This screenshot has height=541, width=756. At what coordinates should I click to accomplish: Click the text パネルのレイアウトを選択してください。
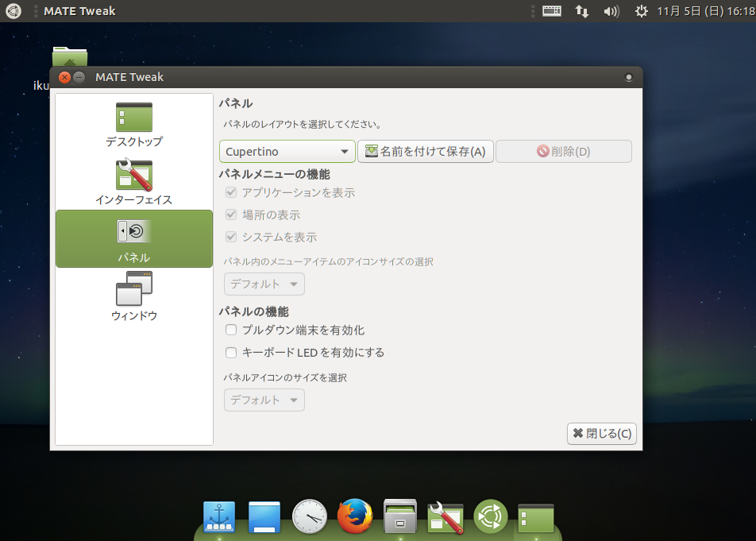click(303, 125)
